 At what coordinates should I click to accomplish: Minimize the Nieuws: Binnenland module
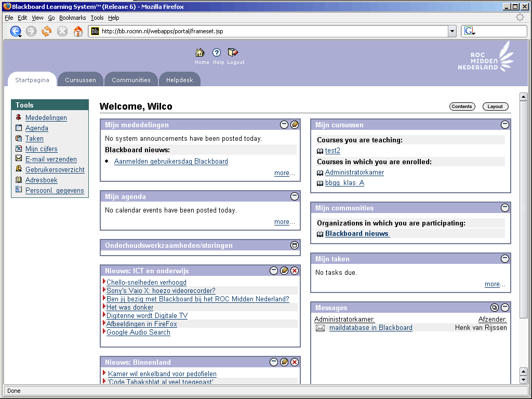[274, 362]
